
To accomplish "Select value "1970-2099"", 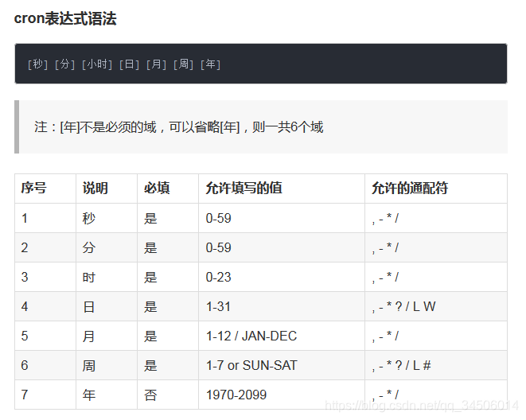I will click(236, 395).
